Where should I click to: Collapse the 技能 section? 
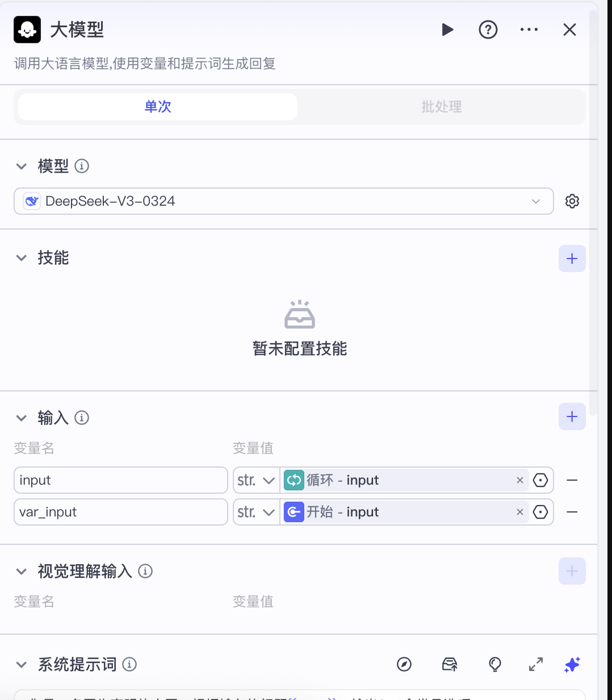22,258
